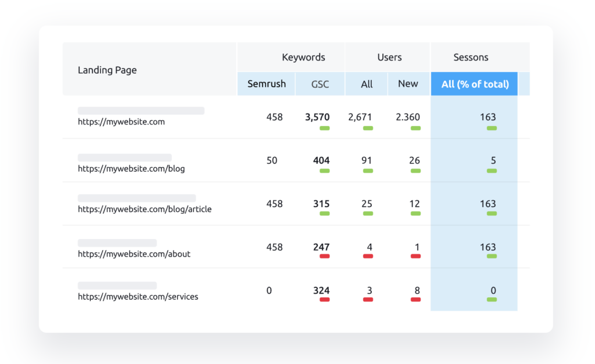Click green indicator under New users 26

point(415,171)
